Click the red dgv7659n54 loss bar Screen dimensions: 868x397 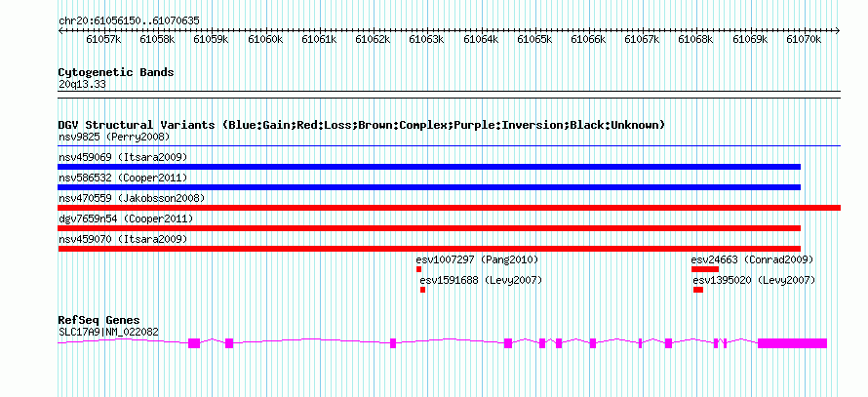tap(429, 228)
